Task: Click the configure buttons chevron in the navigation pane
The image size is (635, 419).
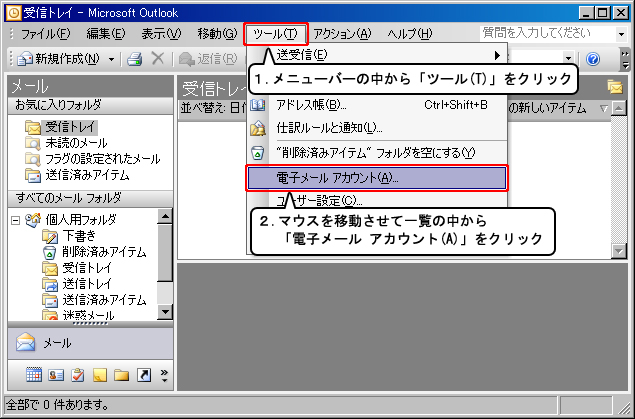Action: coord(164,375)
